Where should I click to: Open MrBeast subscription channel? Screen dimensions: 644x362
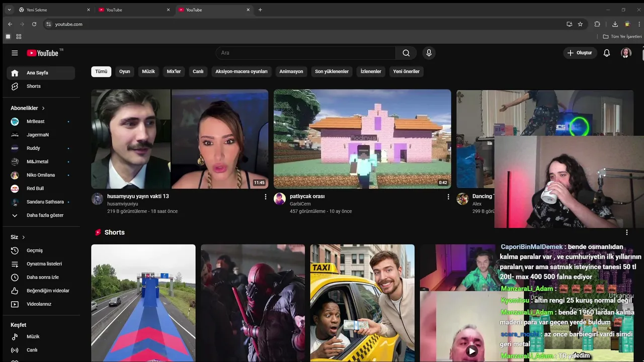(41, 121)
